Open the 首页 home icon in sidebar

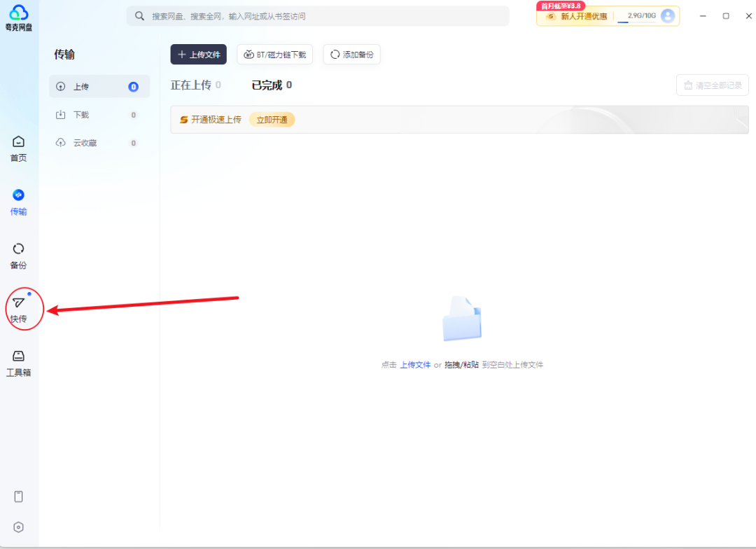point(19,148)
